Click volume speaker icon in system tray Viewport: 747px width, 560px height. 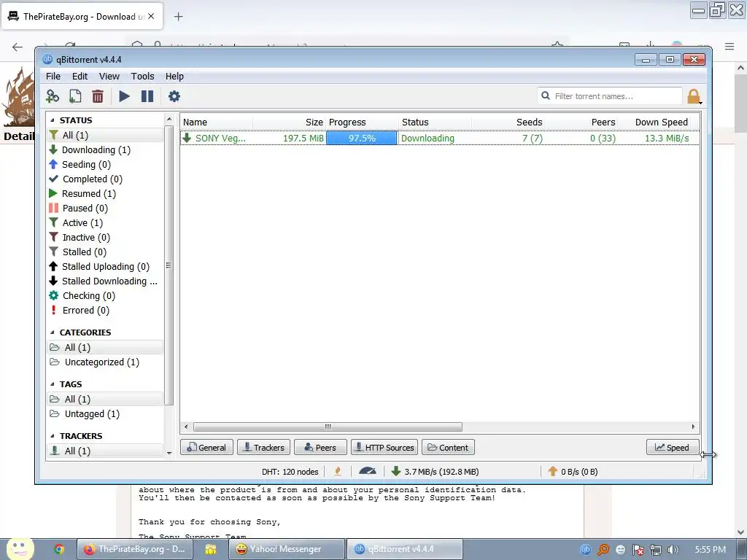pyautogui.click(x=673, y=550)
